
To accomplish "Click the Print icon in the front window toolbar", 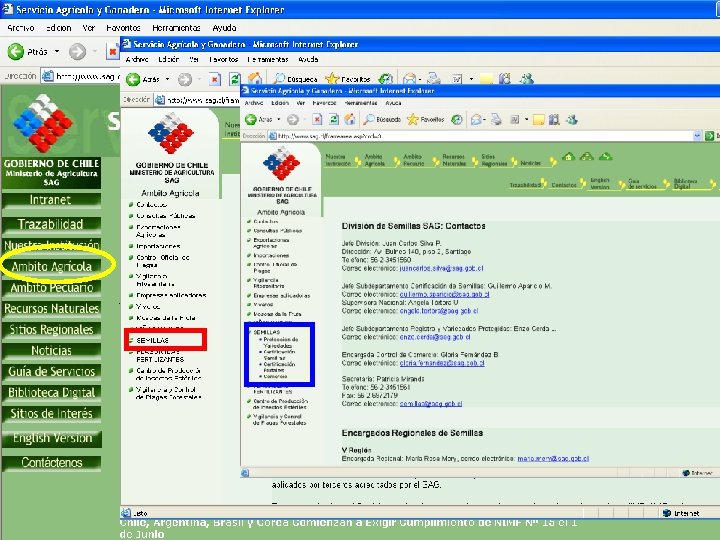I will click(496, 120).
